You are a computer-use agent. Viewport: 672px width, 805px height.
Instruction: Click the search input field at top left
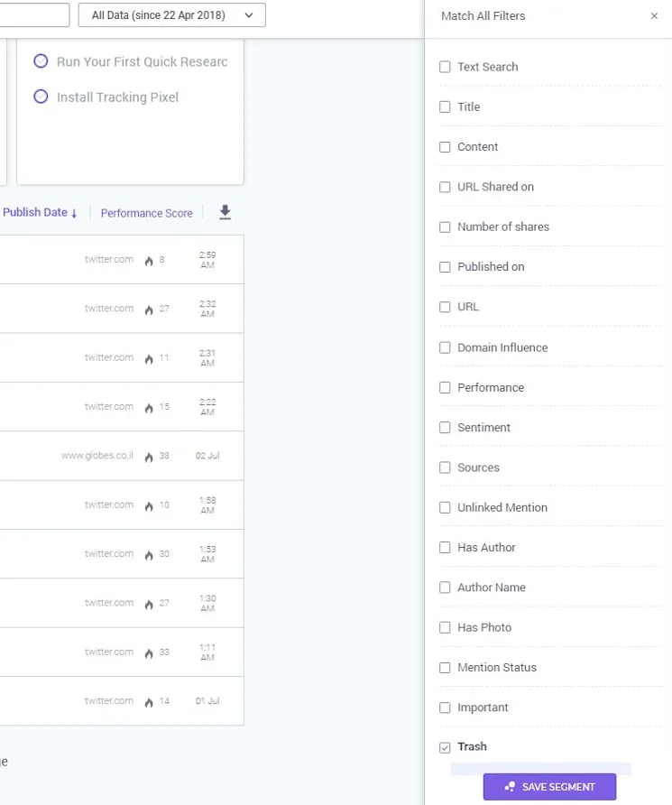point(34,14)
